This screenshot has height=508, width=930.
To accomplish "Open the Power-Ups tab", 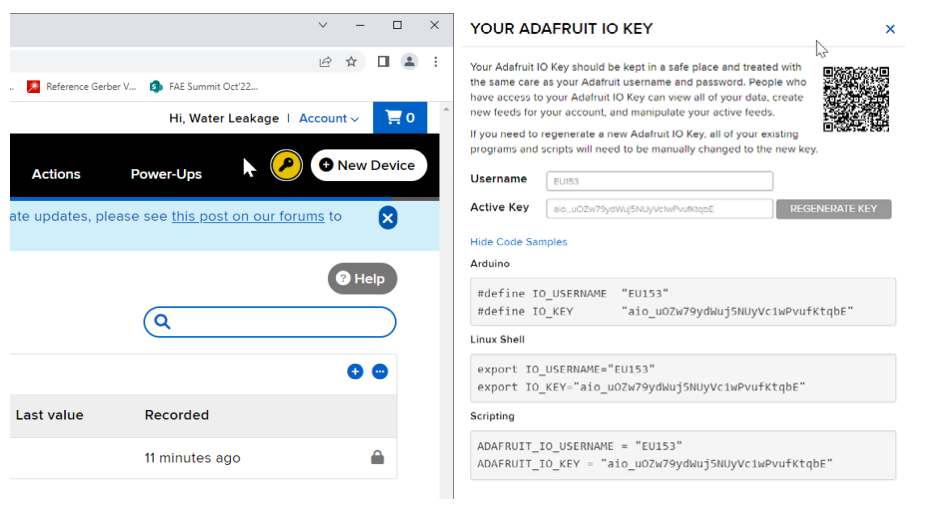I will [x=166, y=174].
